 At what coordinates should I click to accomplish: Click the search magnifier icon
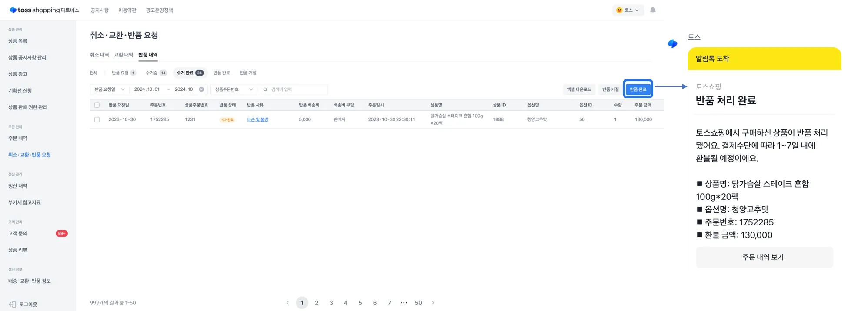coord(265,89)
